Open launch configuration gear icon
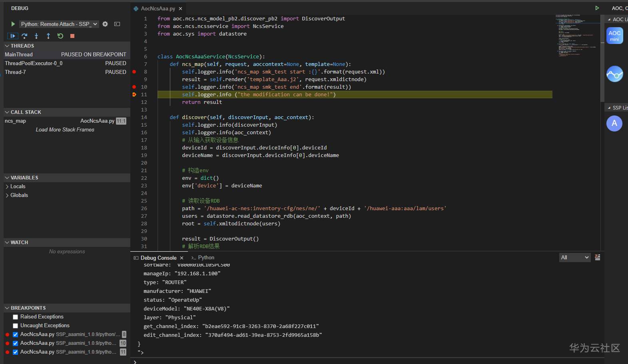The height and width of the screenshot is (364, 628). pos(105,24)
